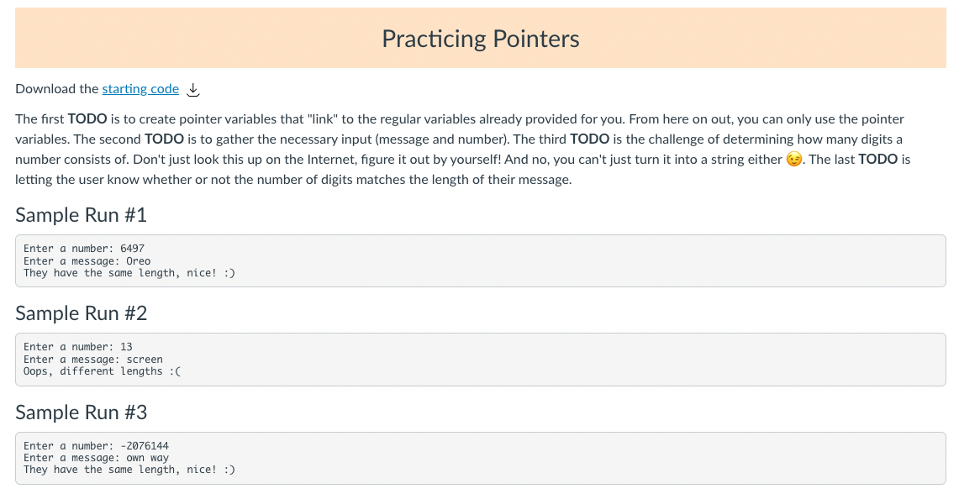Click the Sample Run #3 heading
Image resolution: width=980 pixels, height=494 pixels.
pos(82,413)
